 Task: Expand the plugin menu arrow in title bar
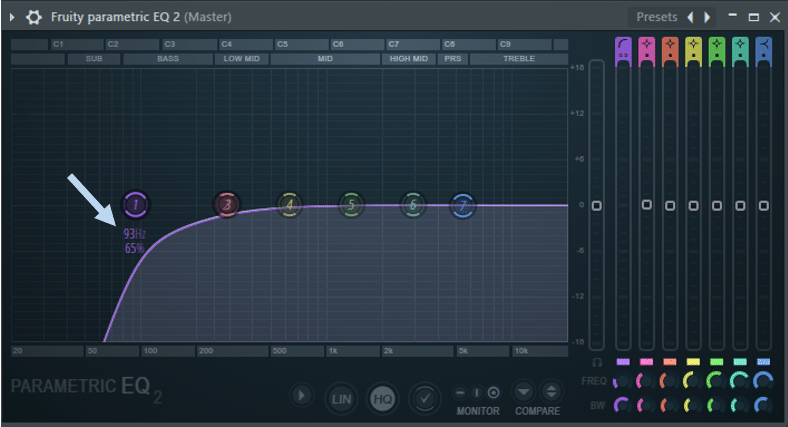(12, 17)
